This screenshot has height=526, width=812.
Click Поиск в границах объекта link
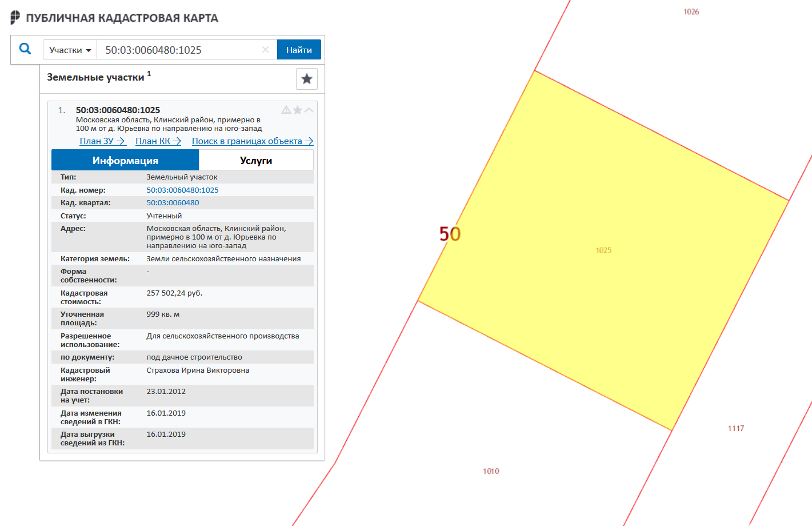[x=252, y=141]
